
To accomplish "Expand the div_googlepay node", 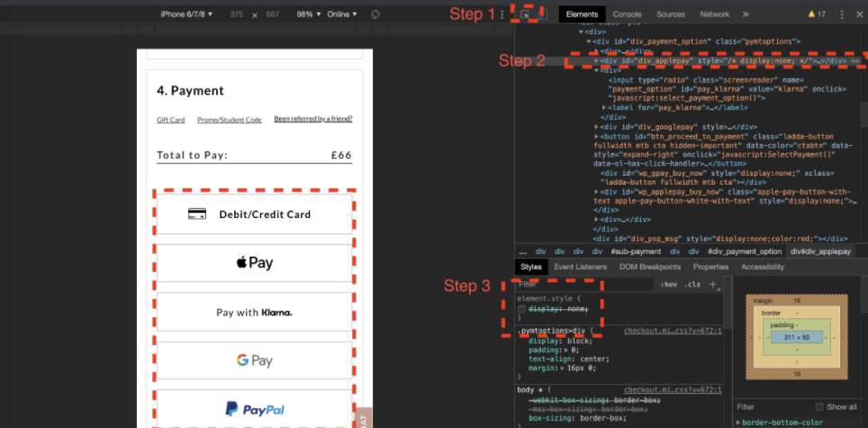I will (596, 127).
